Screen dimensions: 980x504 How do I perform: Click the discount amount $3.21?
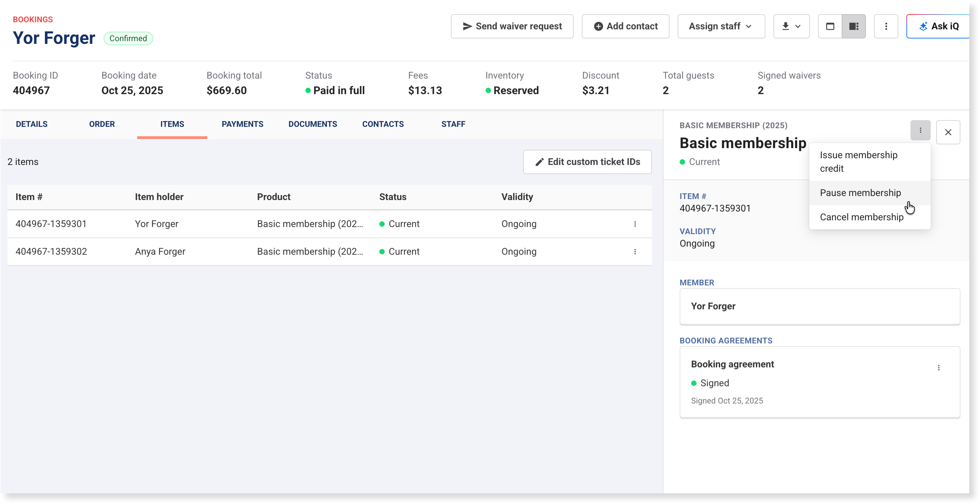point(596,90)
